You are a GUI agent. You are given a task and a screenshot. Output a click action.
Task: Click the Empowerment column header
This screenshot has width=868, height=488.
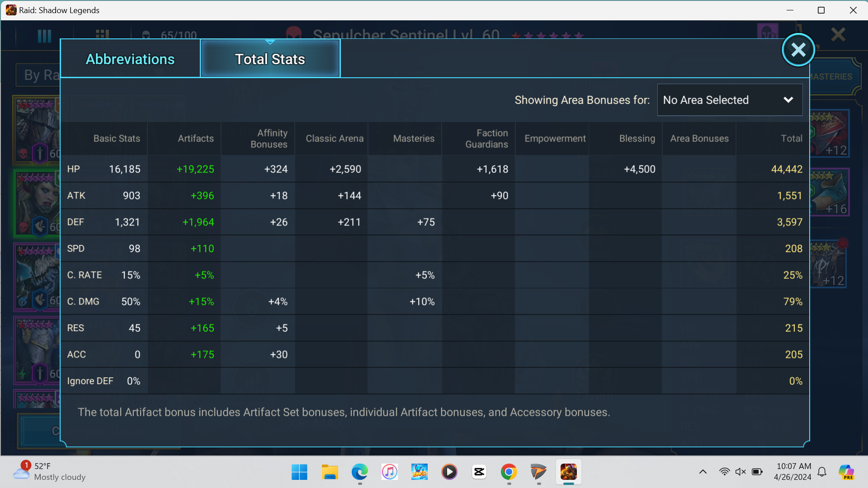pos(555,138)
